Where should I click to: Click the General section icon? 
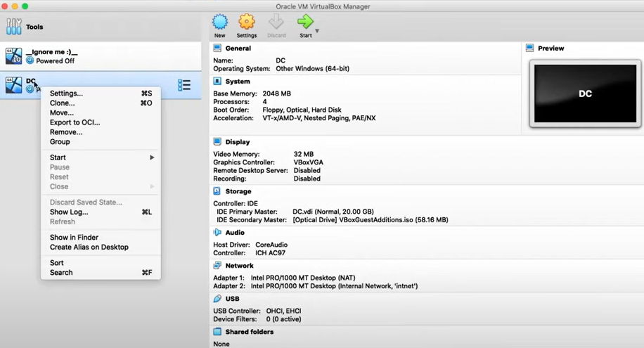(x=217, y=48)
